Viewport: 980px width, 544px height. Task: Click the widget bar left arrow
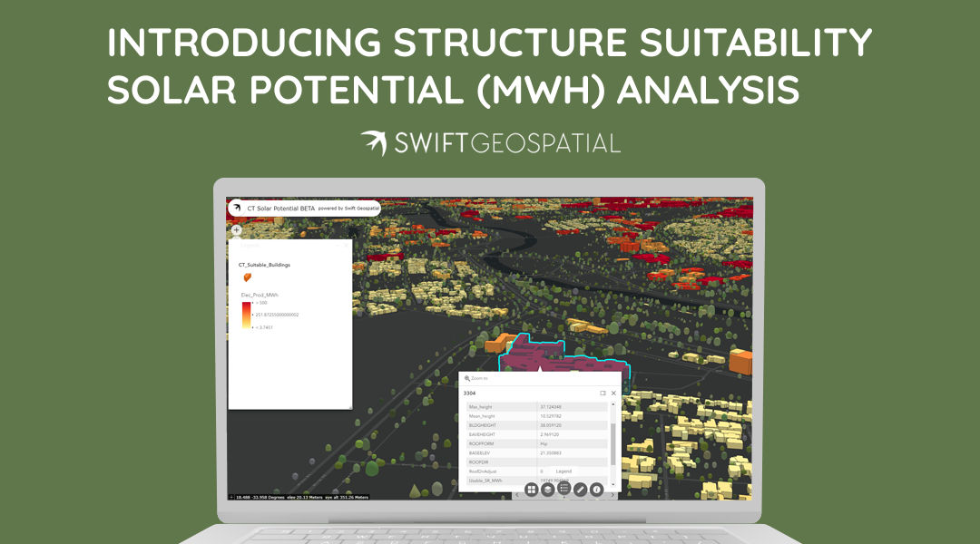517,495
